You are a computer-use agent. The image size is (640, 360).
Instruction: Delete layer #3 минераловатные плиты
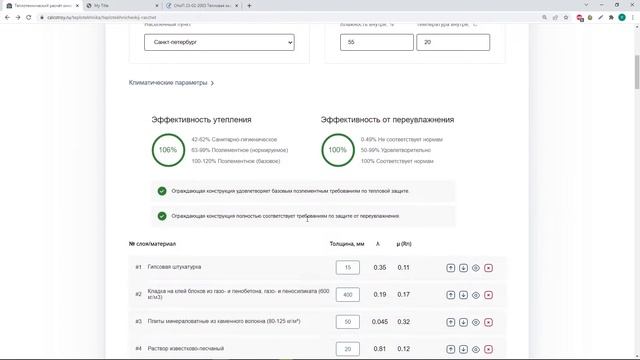pyautogui.click(x=489, y=322)
